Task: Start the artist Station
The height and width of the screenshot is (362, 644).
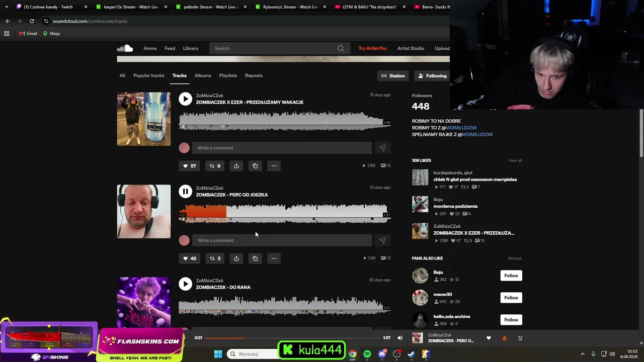Action: (x=393, y=76)
